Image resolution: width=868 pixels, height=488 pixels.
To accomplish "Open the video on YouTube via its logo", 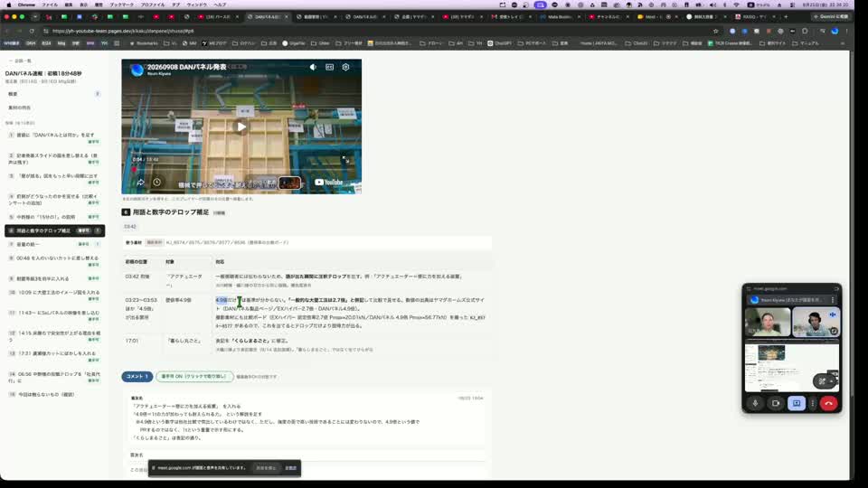I will [x=329, y=182].
